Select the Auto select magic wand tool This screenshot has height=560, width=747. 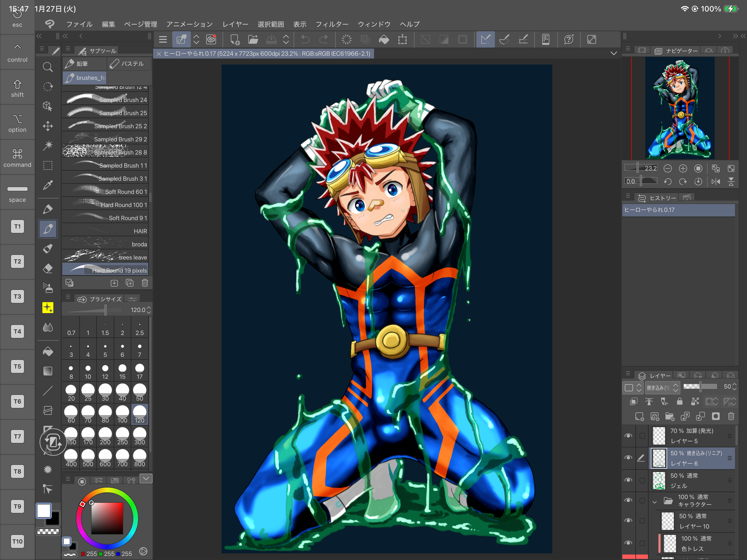click(48, 145)
